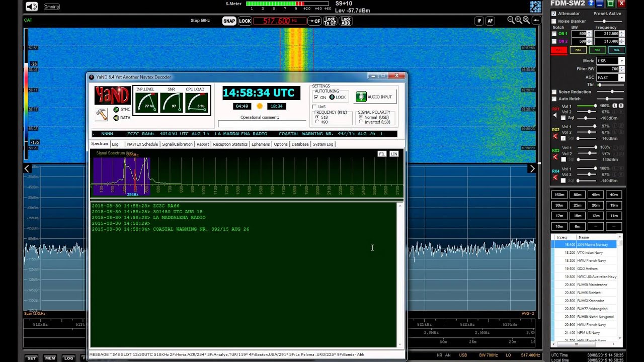This screenshot has height=362, width=644.
Task: Unmute RX3 using its muted speaker icon
Action: pyautogui.click(x=556, y=157)
